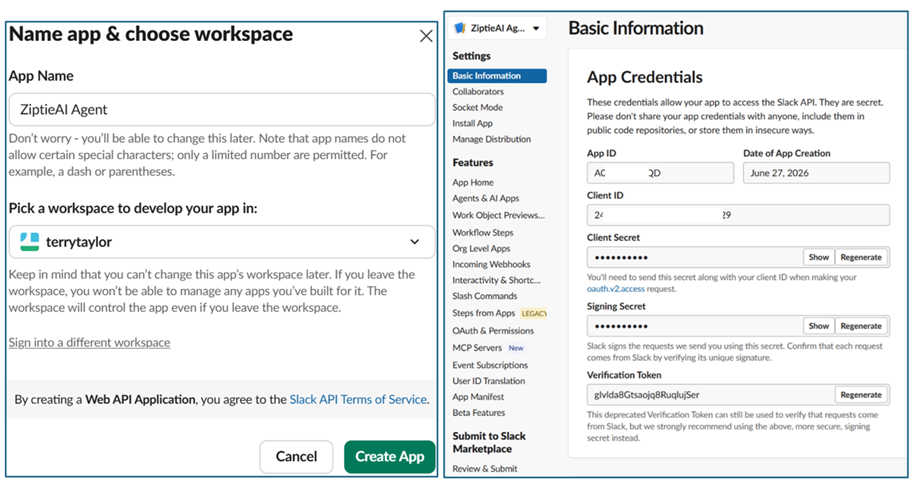Regenerate the Verification Token
Viewport: 912px width, 480px height.
tap(861, 394)
